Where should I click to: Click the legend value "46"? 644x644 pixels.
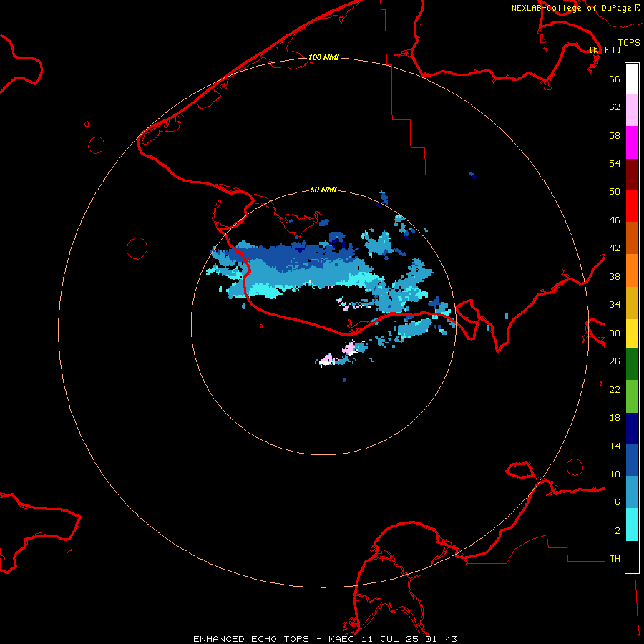(x=615, y=220)
